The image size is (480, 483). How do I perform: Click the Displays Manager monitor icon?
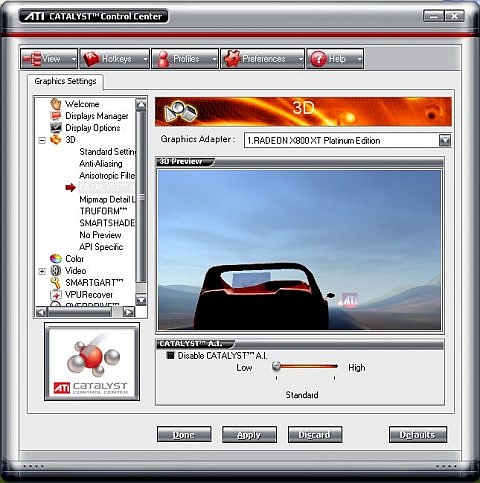(56, 116)
